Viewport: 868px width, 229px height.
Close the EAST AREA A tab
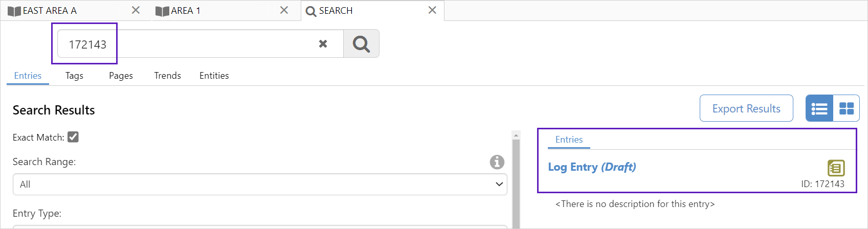click(x=136, y=10)
